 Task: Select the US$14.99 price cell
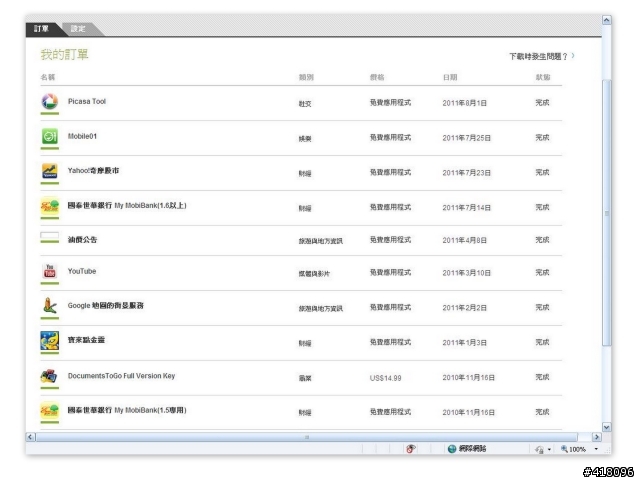(385, 378)
